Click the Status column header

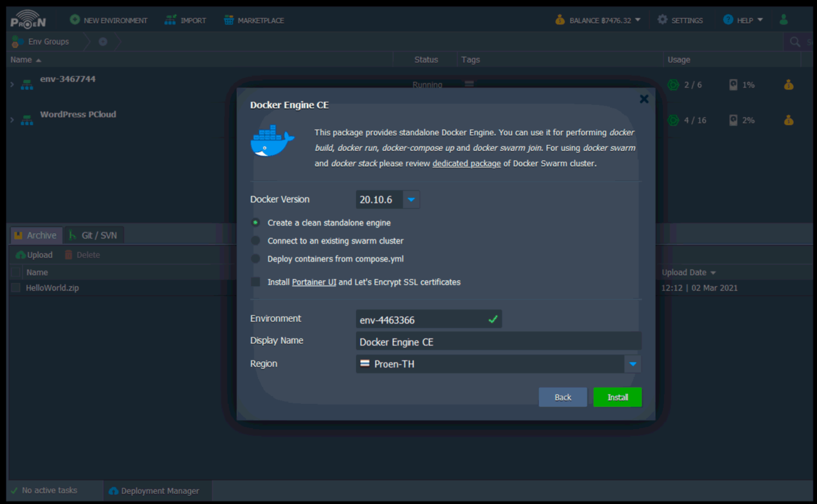tap(426, 60)
